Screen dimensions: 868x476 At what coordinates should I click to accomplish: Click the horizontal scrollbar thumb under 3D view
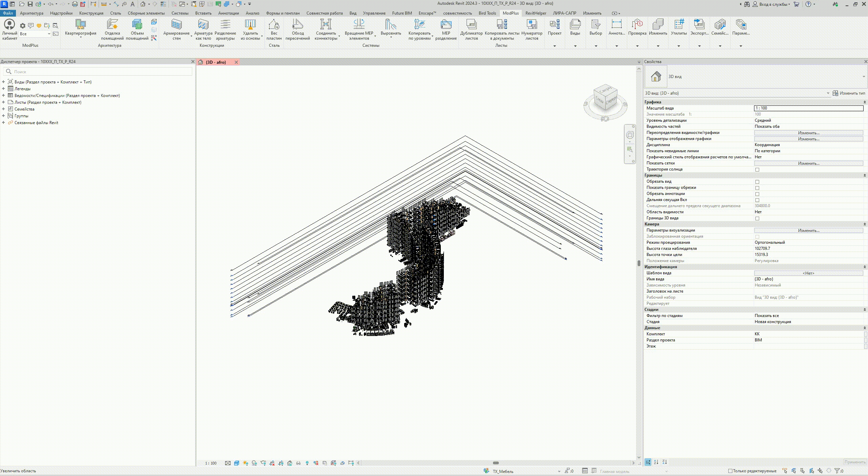tap(496, 463)
